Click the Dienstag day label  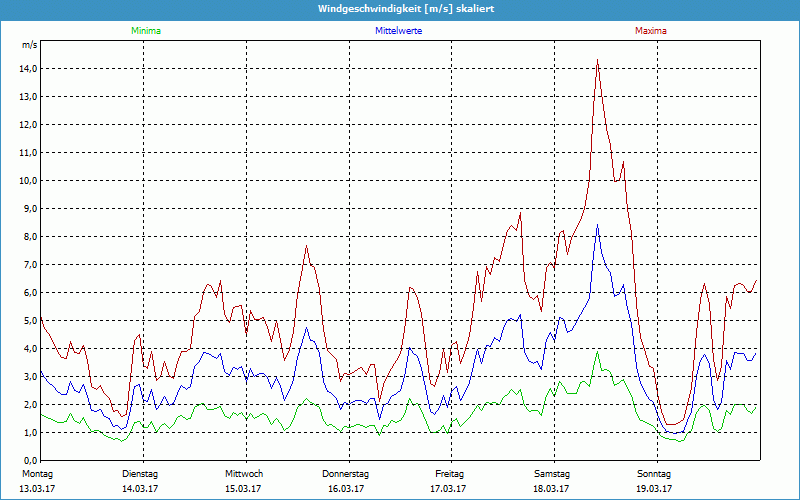tap(140, 474)
